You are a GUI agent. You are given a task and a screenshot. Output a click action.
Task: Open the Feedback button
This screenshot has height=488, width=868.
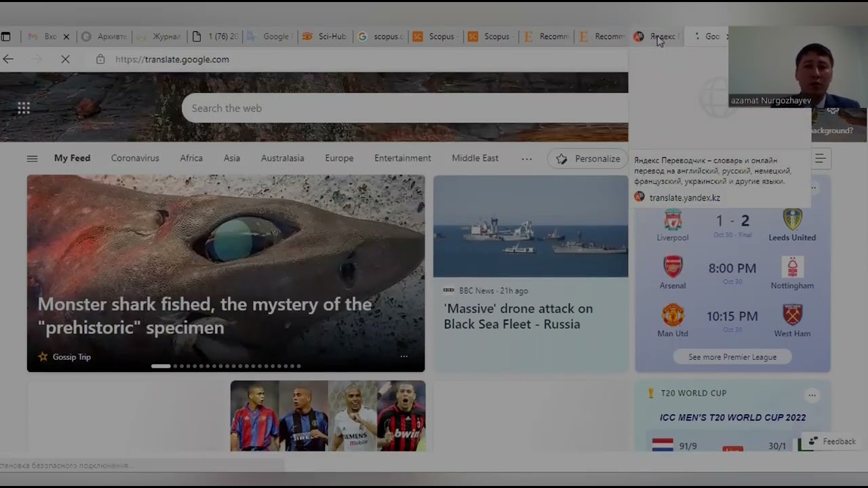[x=832, y=441]
